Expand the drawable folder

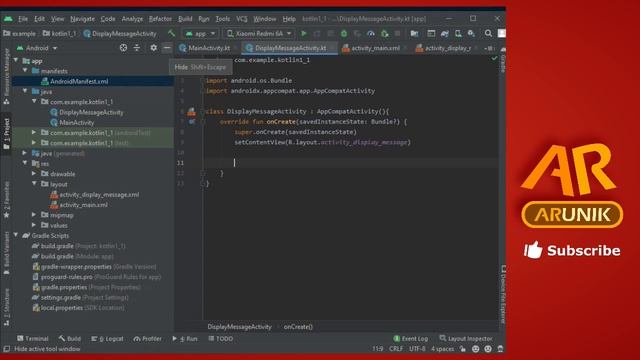(x=34, y=173)
